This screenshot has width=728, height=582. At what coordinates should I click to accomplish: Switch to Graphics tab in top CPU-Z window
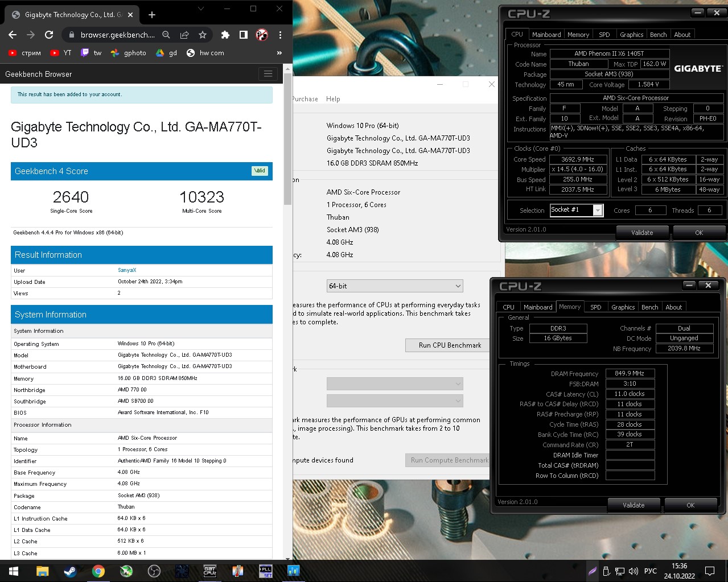[632, 35]
